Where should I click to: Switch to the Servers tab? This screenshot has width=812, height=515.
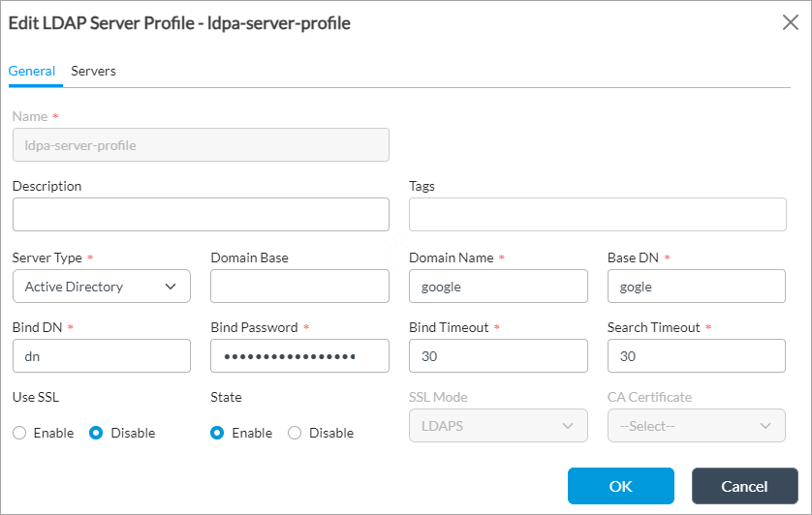[x=93, y=71]
